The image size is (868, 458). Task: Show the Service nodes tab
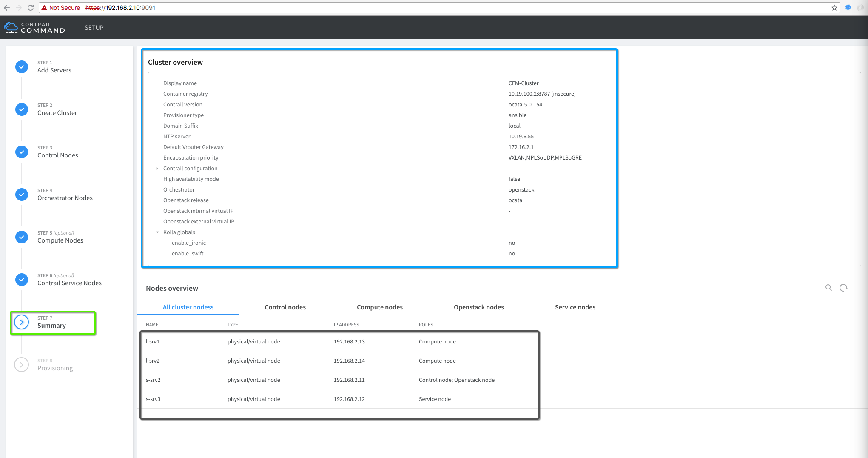tap(575, 307)
